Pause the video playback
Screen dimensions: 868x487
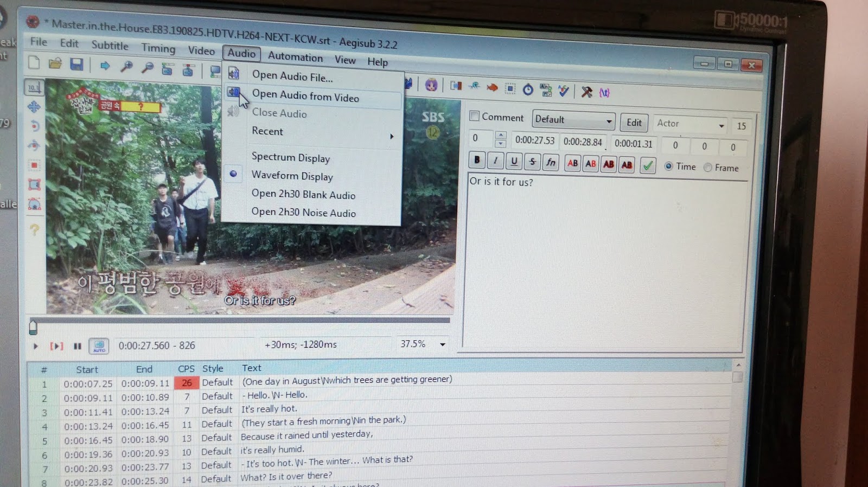pyautogui.click(x=78, y=346)
